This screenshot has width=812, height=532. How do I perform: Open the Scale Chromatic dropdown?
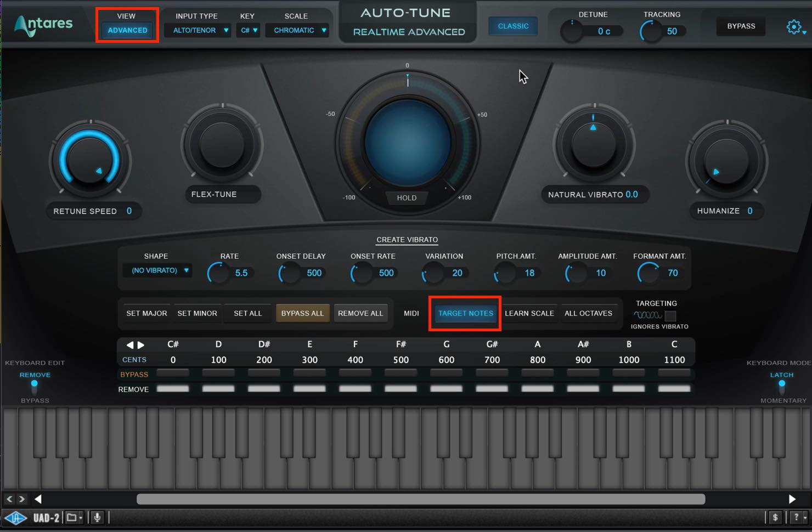coord(297,30)
